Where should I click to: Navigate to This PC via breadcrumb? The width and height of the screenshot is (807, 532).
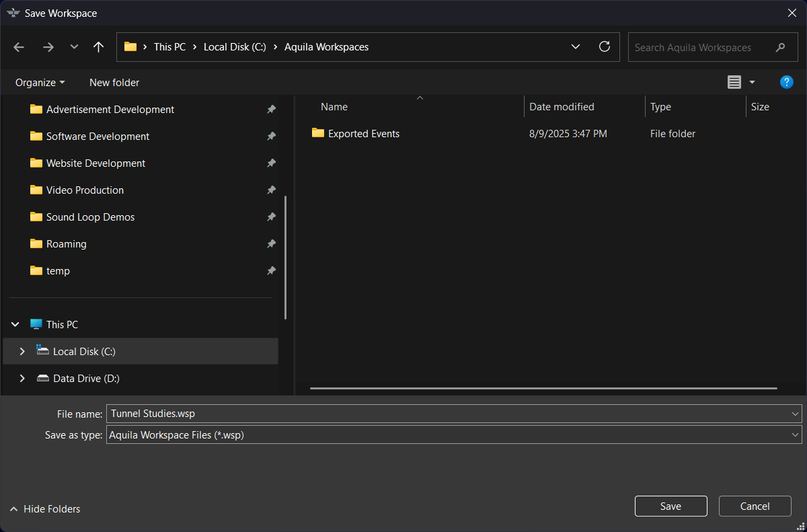[170, 46]
